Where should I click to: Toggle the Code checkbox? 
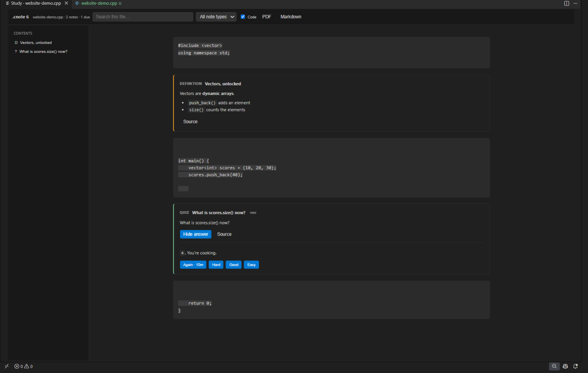click(243, 17)
